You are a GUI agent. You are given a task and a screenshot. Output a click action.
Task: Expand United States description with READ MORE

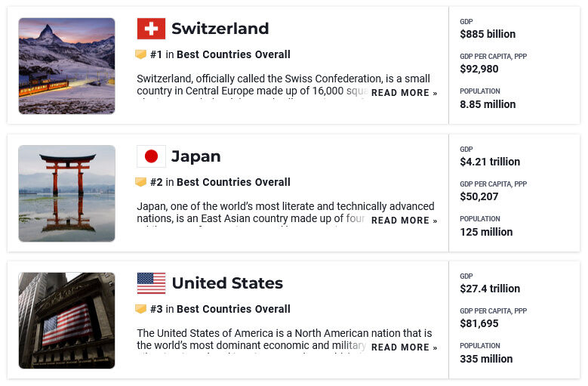[x=405, y=347]
